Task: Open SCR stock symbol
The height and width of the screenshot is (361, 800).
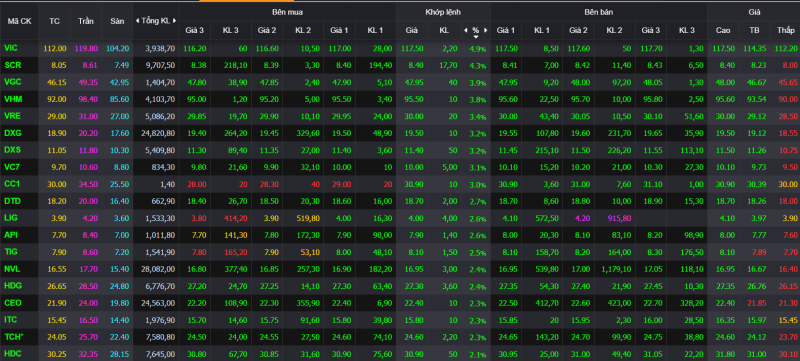Action: [x=12, y=65]
